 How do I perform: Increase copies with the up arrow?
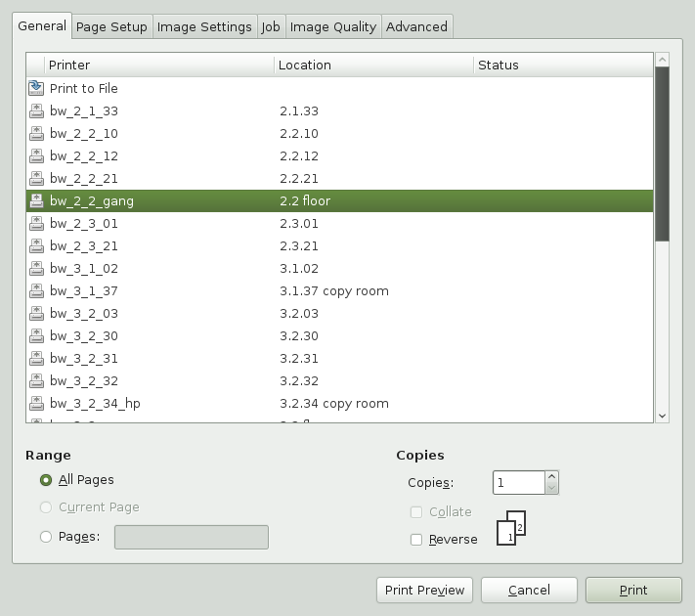pyautogui.click(x=552, y=477)
